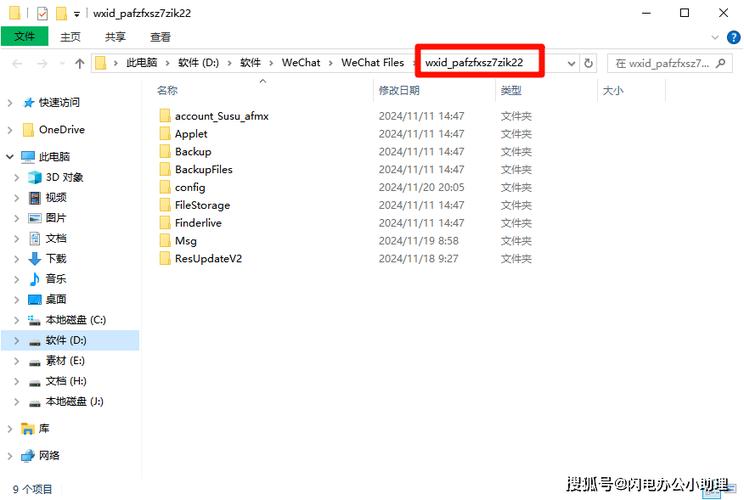Viewport: 744px width, 500px height.
Task: Select 素材 (E:) drive in sidebar
Action: coord(65,361)
